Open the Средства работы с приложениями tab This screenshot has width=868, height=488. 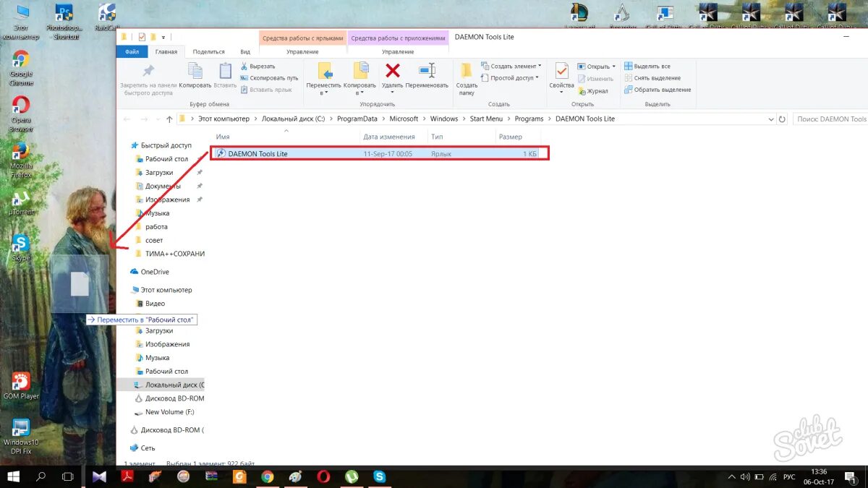coord(398,38)
